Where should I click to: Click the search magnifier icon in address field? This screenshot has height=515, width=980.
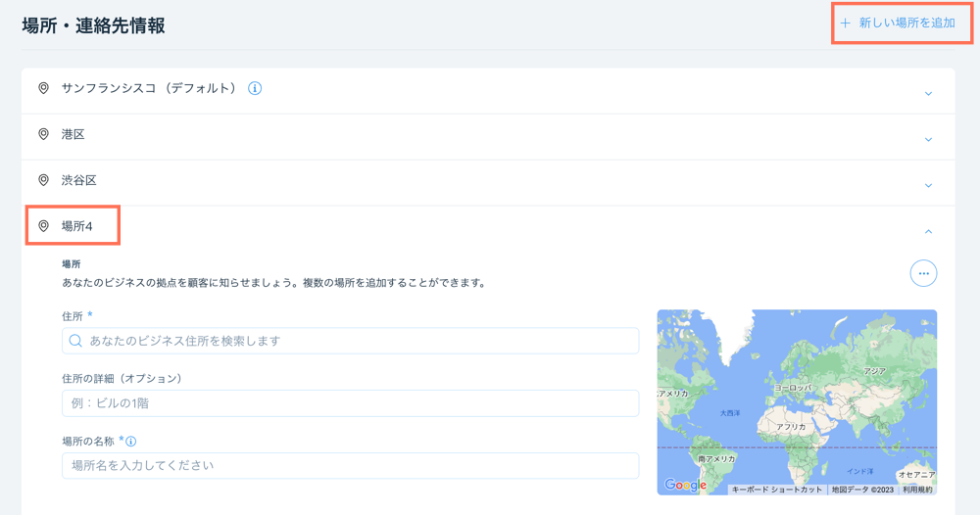point(75,341)
